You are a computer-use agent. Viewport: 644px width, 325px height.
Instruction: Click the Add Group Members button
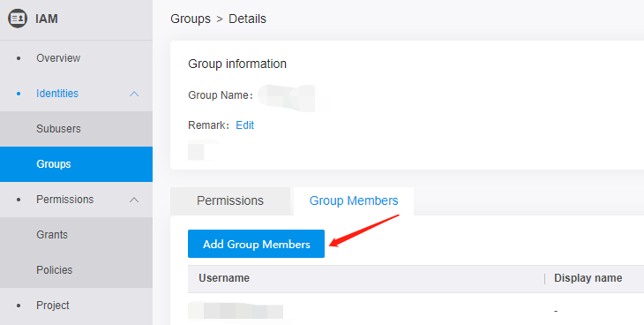coord(257,244)
